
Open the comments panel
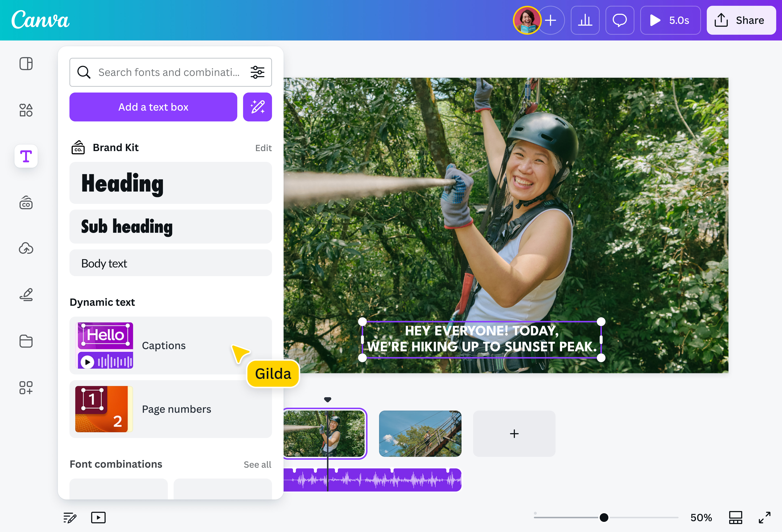620,20
